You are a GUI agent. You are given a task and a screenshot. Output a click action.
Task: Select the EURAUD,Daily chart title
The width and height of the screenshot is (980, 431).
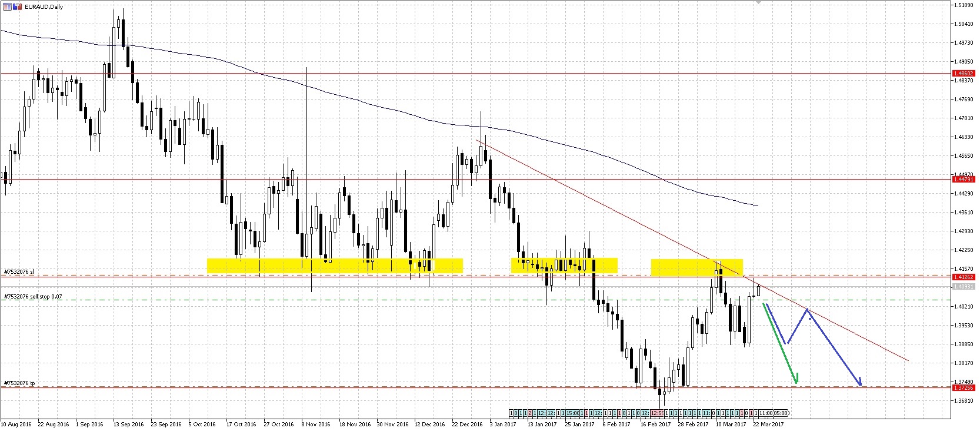coord(44,6)
